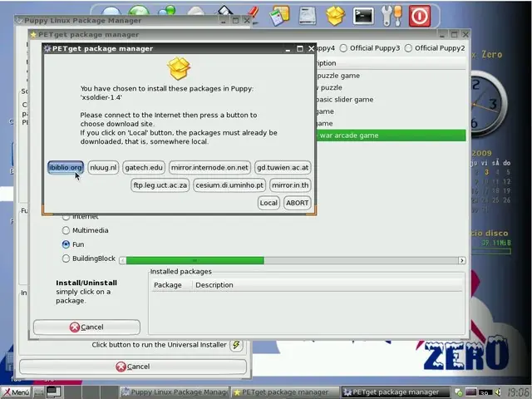Screen dimensions: 532x399
Task: Click the left arrow of the horizontal scrollbar
Action: (123, 260)
